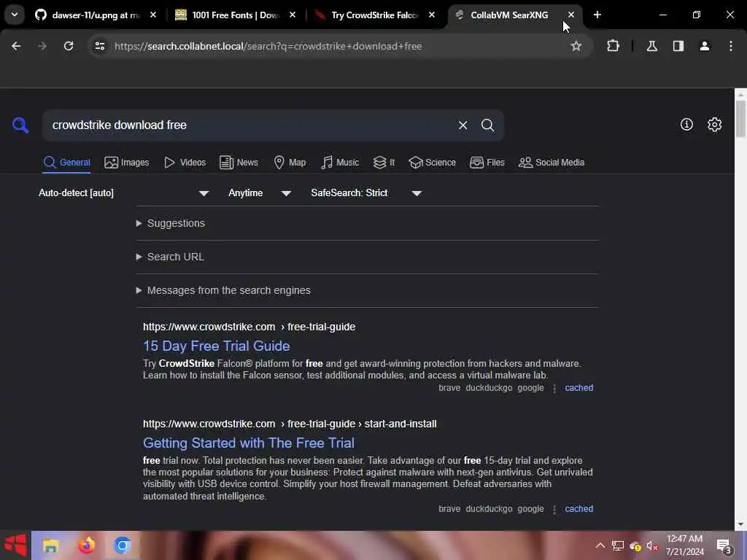Image resolution: width=747 pixels, height=560 pixels.
Task: Open 15 Day Free Trial Guide result
Action: coord(216,346)
